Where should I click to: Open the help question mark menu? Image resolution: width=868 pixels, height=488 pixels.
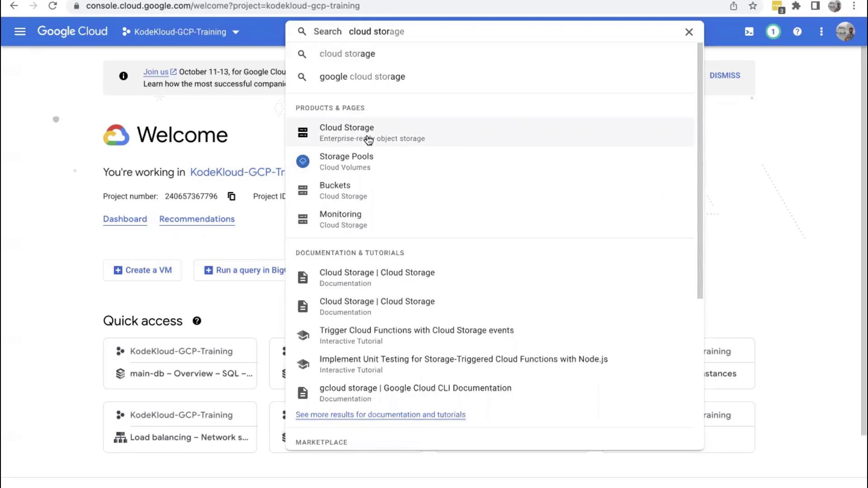point(797,32)
